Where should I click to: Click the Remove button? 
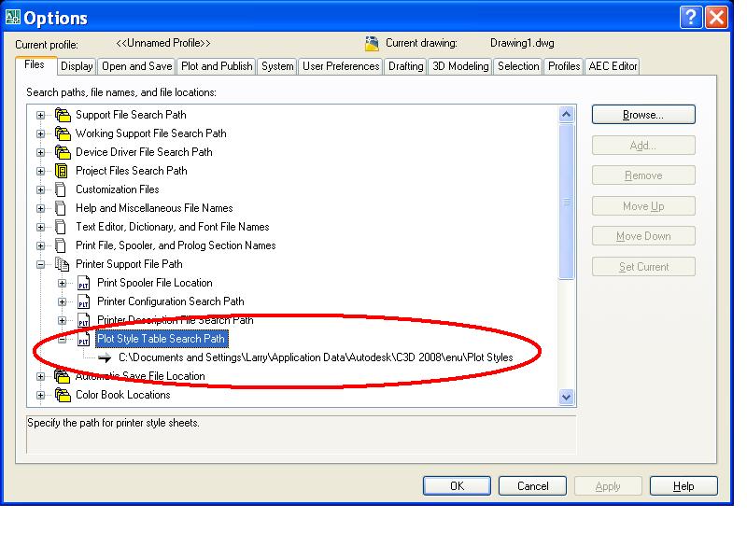tap(643, 175)
